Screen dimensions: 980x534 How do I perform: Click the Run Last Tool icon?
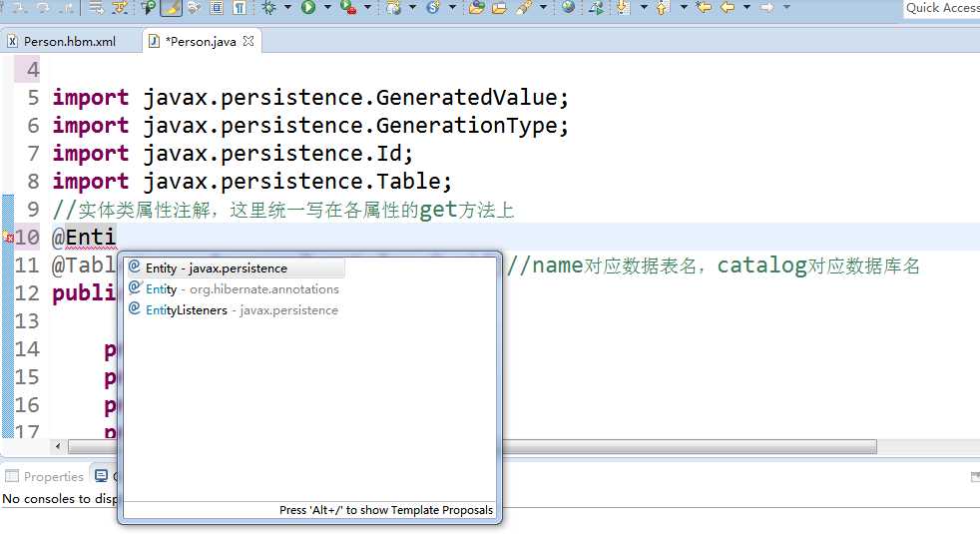click(x=348, y=8)
